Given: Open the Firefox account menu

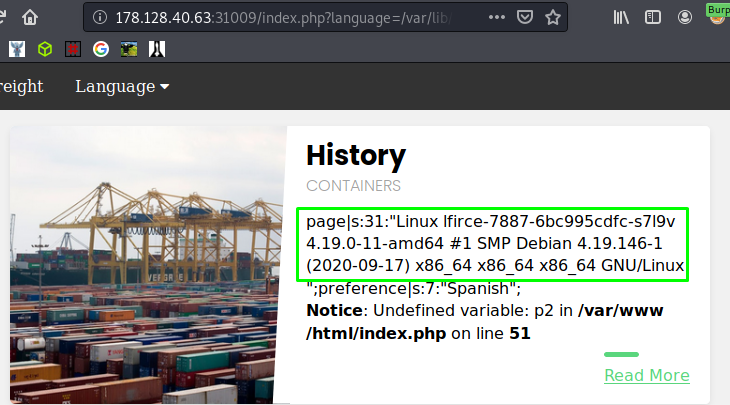Looking at the screenshot, I should (685, 17).
